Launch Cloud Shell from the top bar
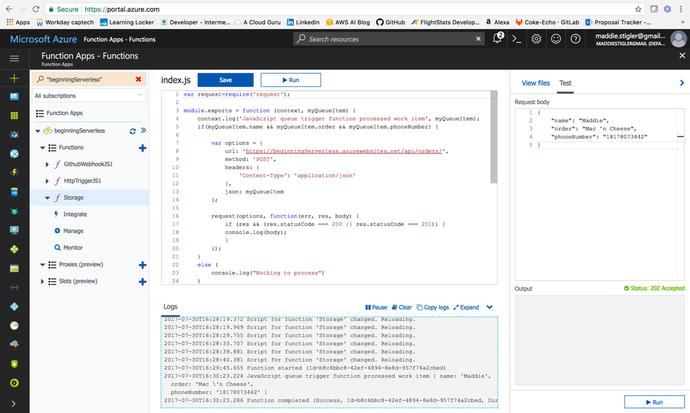 pos(517,38)
